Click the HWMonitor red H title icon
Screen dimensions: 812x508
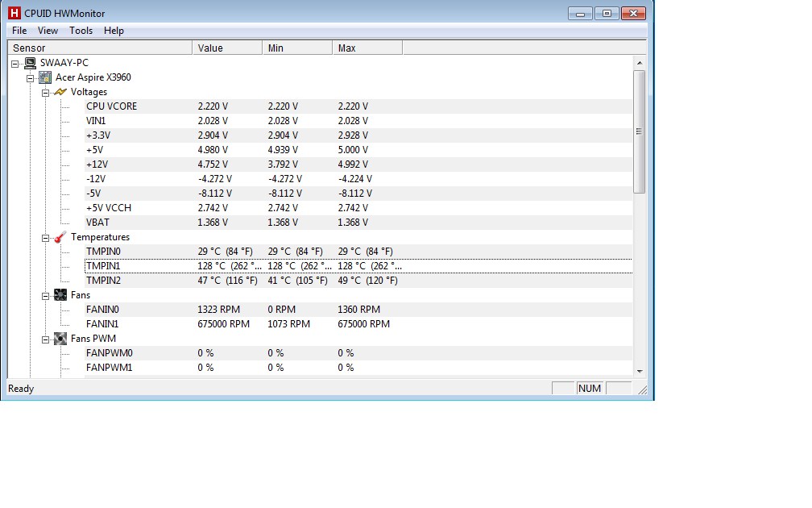14,13
